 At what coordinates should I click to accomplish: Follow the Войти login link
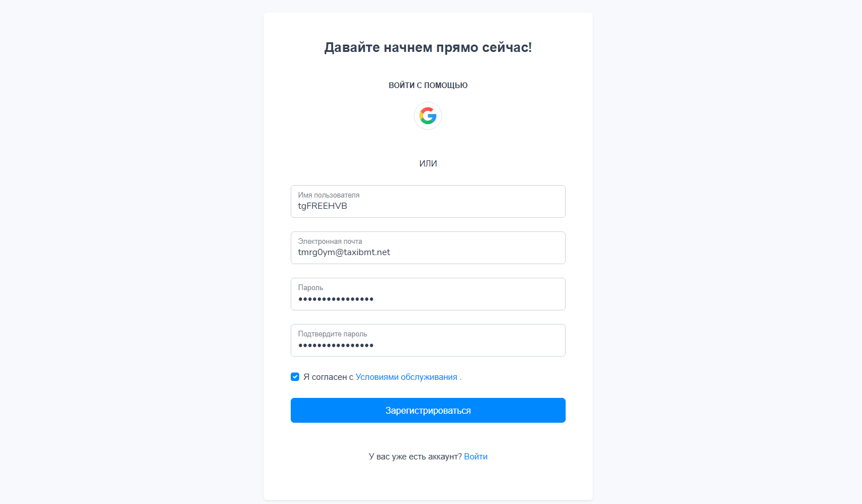pyautogui.click(x=475, y=457)
